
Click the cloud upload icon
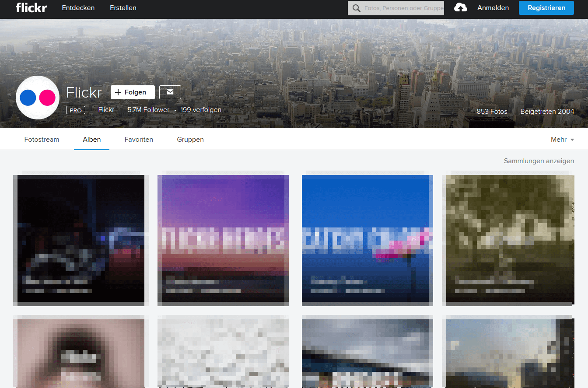pos(461,8)
